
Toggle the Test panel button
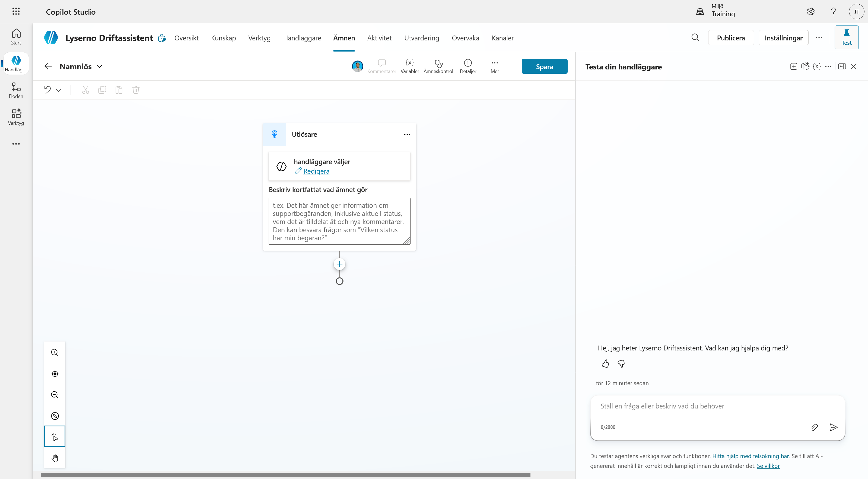pyautogui.click(x=846, y=37)
